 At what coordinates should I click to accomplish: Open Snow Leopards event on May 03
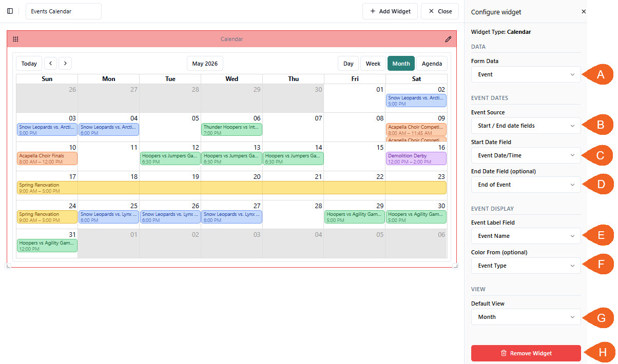47,130
